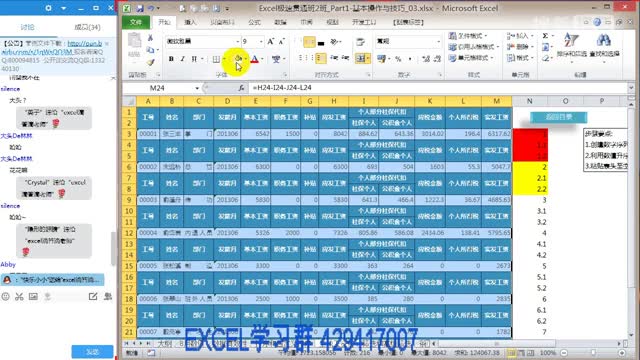Toggle Wrap Text in the alignment group
This screenshot has width=640, height=360.
tap(360, 42)
